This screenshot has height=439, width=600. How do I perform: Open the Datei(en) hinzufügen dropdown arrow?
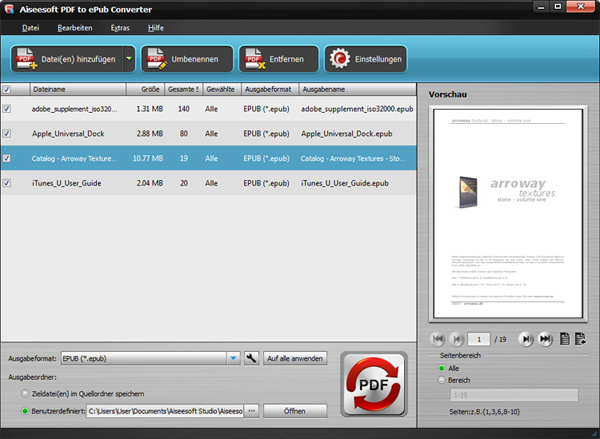129,59
